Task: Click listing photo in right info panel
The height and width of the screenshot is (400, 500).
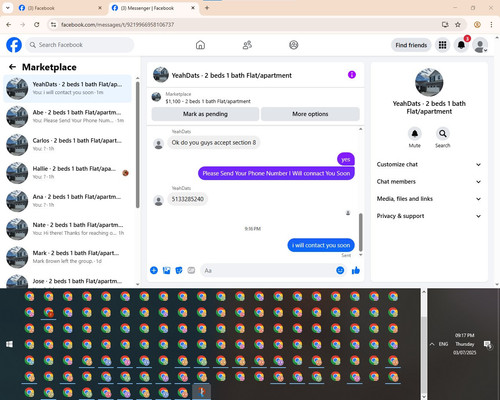Action: pos(429,82)
